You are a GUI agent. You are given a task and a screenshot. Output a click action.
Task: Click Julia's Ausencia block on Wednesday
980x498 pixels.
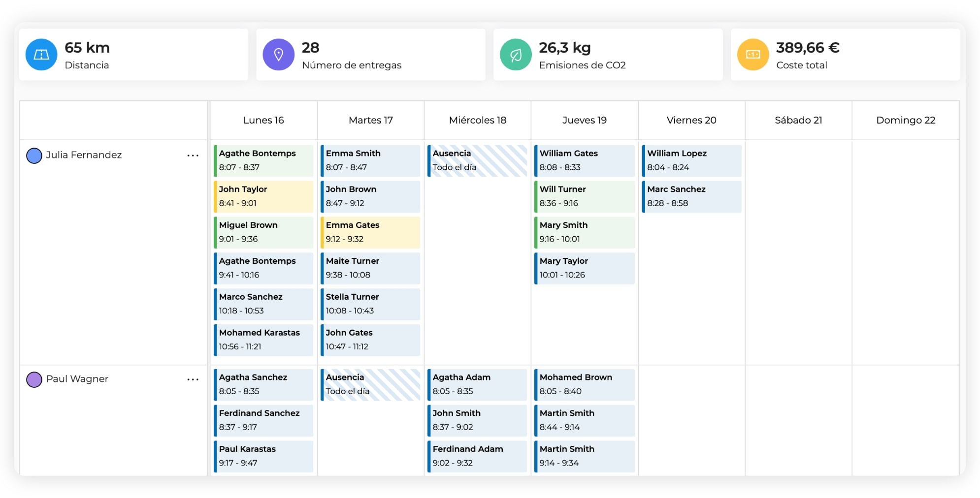click(477, 160)
